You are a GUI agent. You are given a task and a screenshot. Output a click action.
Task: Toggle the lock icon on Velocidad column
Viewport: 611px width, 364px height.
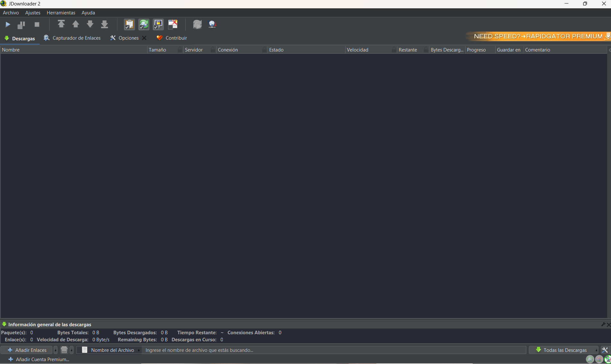coord(394,50)
